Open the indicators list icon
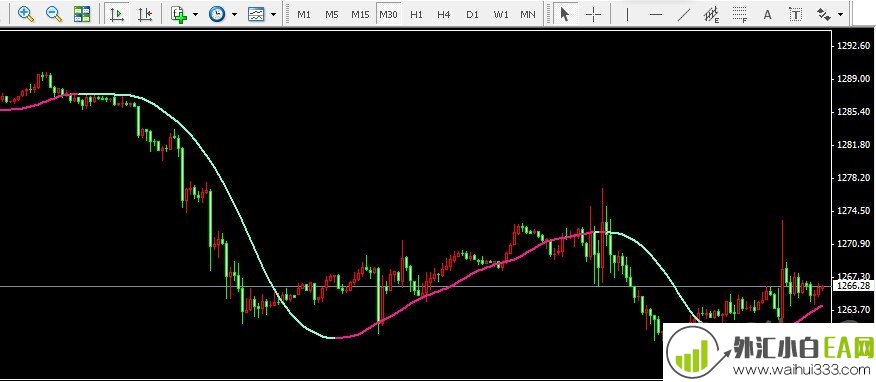The image size is (876, 382). click(x=179, y=14)
